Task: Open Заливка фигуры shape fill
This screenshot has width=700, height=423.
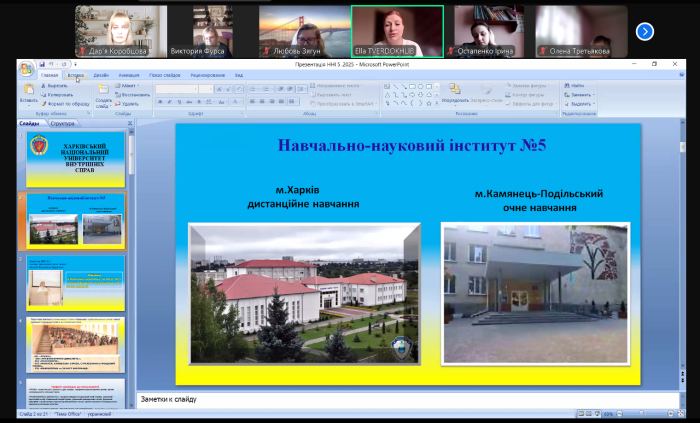Action: coord(527,86)
